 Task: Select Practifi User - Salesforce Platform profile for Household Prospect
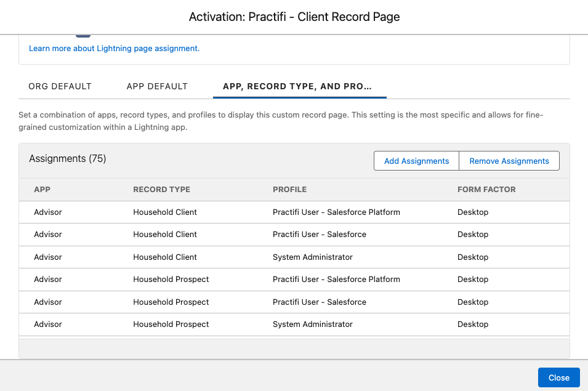336,280
